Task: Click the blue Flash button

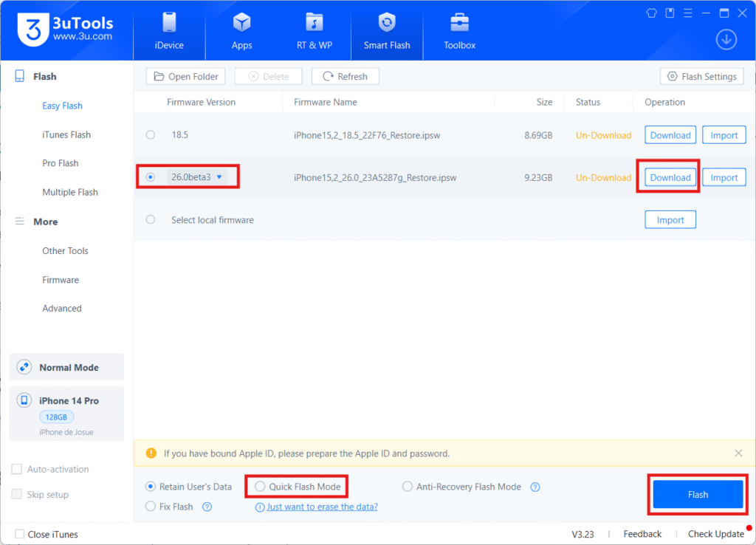Action: (698, 494)
